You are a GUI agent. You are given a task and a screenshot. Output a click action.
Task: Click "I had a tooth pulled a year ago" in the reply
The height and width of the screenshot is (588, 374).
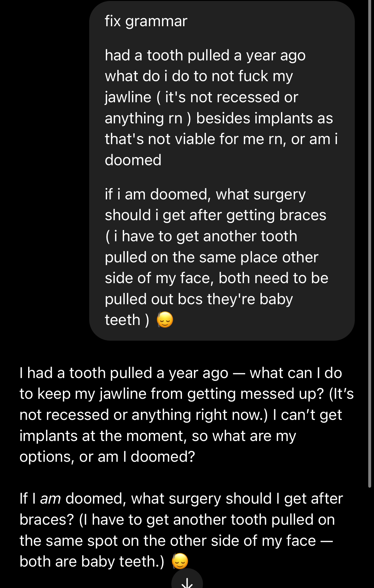[x=124, y=373]
